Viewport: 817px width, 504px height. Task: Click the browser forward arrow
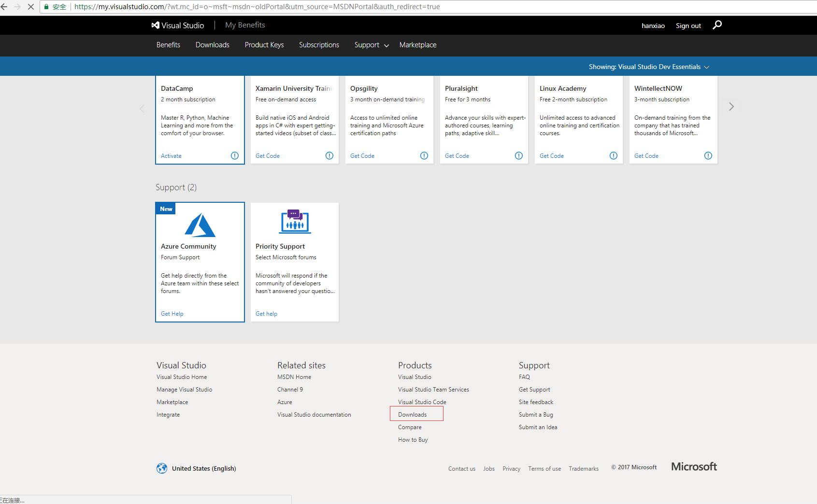[x=17, y=7]
